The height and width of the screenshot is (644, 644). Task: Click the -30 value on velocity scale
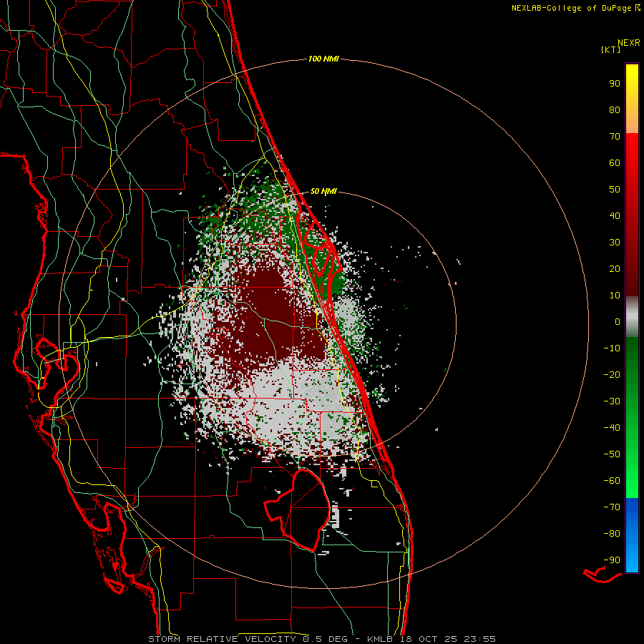click(612, 401)
